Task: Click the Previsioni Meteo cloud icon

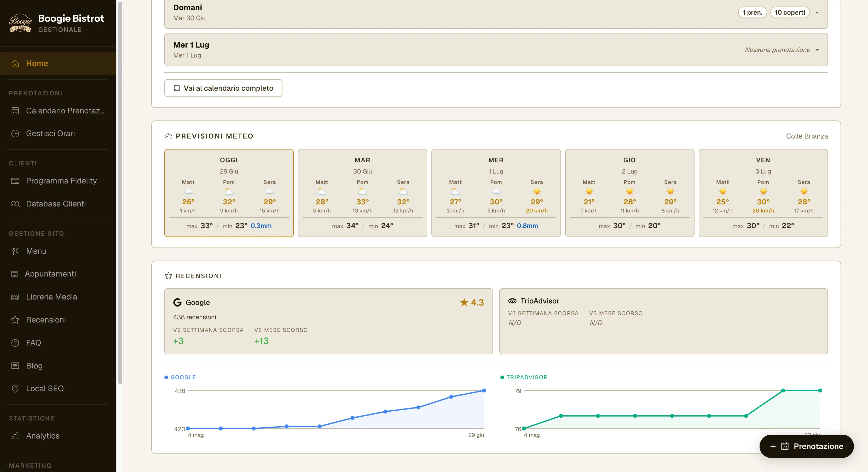Action: [x=169, y=136]
